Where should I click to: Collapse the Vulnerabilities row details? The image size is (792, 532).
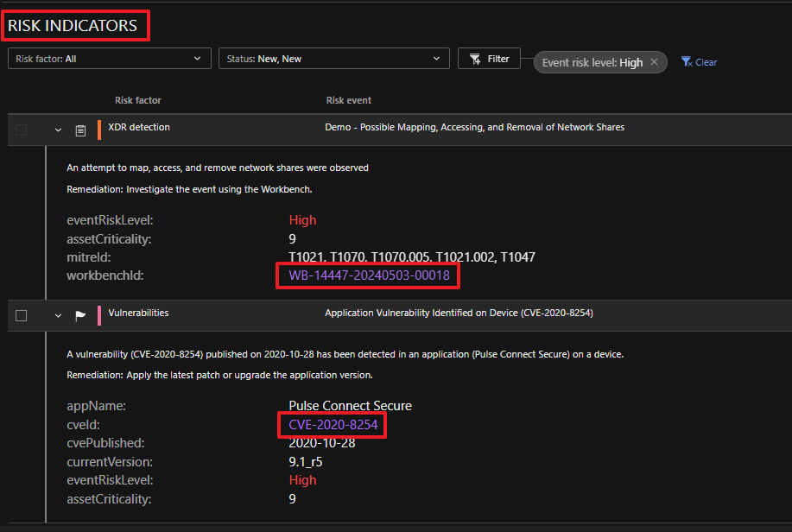[x=58, y=316]
